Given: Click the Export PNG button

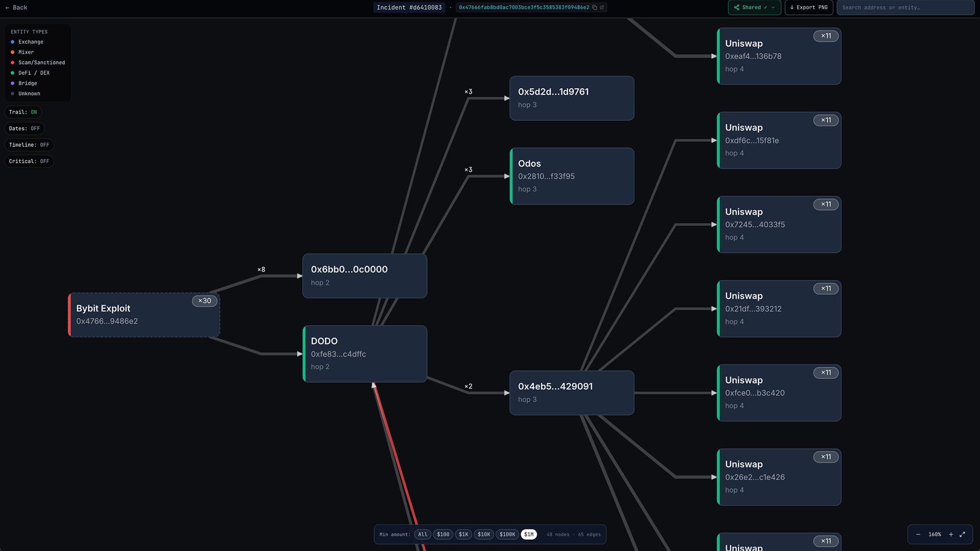Looking at the screenshot, I should click(808, 8).
